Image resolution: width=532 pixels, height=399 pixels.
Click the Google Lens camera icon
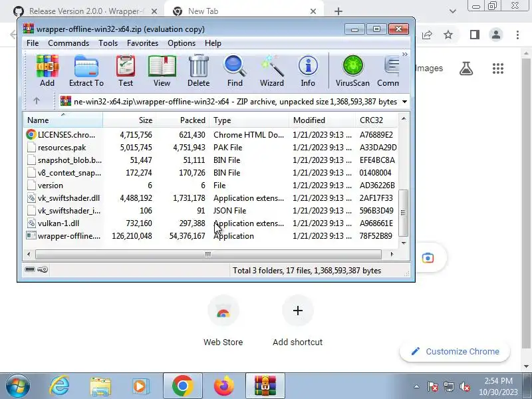428,258
